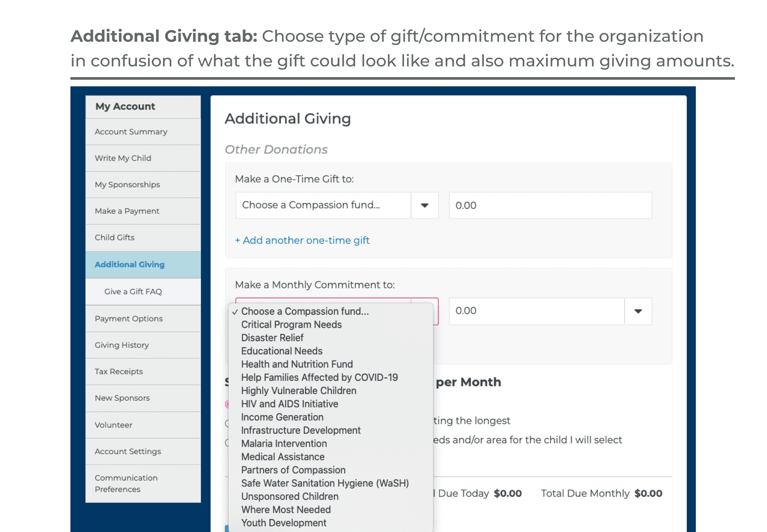Image resolution: width=767 pixels, height=532 pixels.
Task: View Giving History in the sidebar
Action: coord(143,345)
